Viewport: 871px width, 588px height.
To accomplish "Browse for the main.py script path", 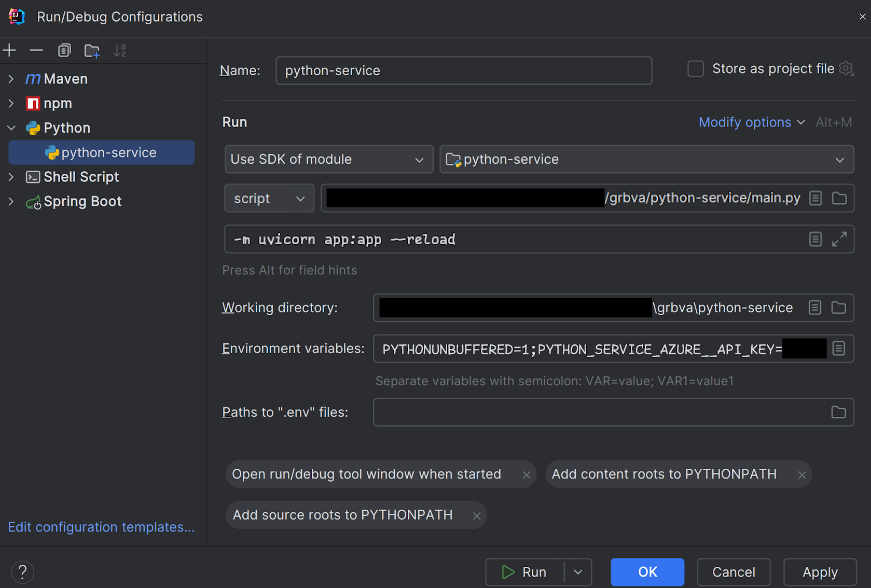I will pyautogui.click(x=839, y=198).
